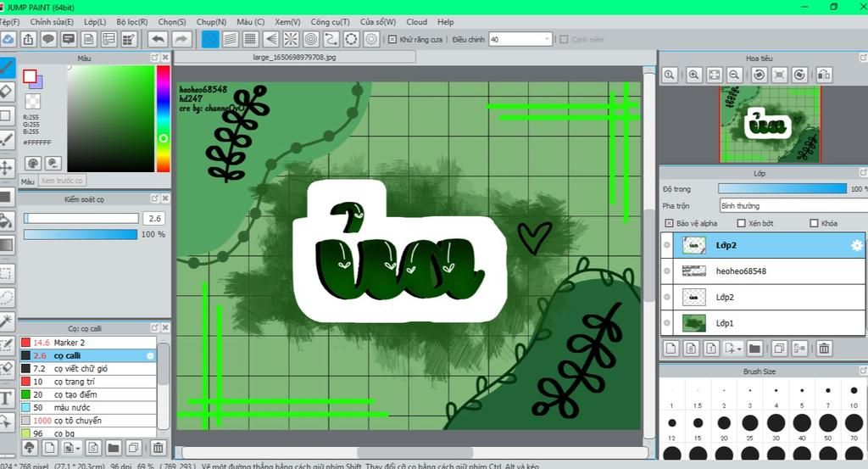868x469 pixels.
Task: Select the vanishing point snap guide
Action: (270, 39)
